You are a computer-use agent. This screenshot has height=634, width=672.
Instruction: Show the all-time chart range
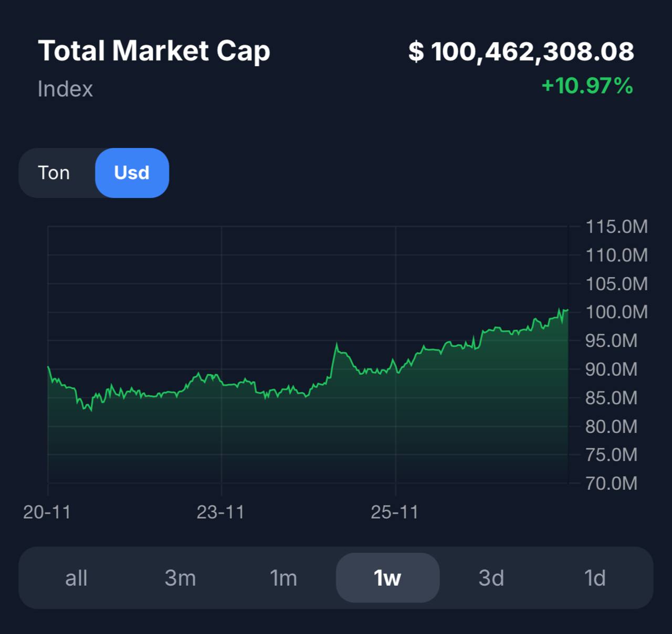pos(76,578)
